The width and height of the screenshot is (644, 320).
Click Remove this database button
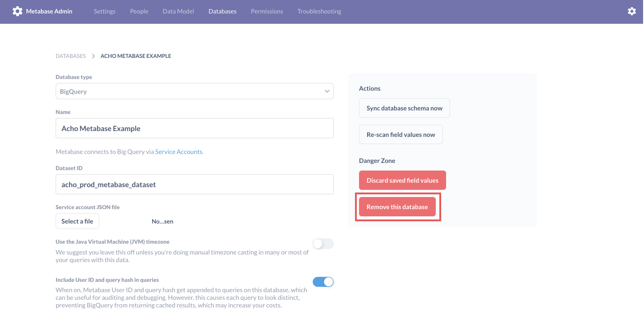click(x=397, y=207)
